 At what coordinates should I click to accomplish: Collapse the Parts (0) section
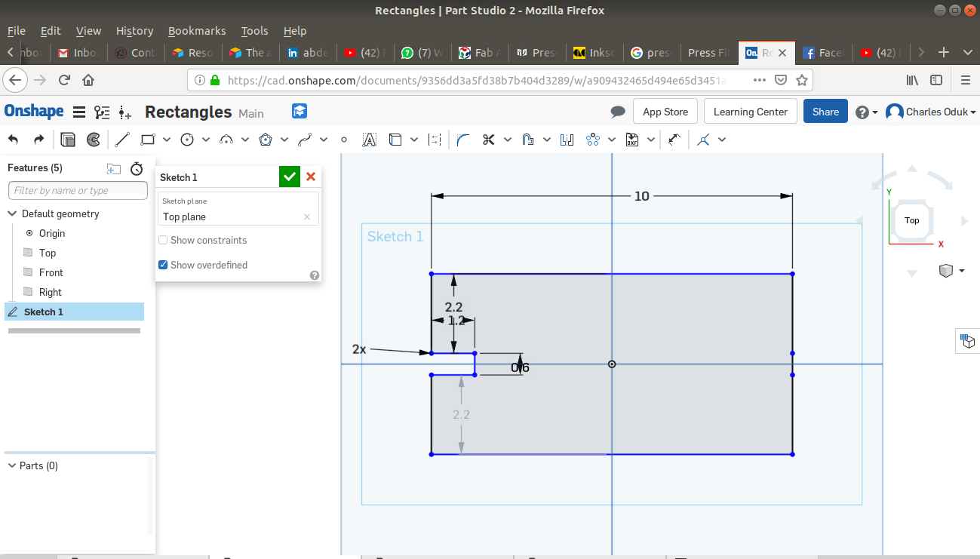[x=12, y=465]
